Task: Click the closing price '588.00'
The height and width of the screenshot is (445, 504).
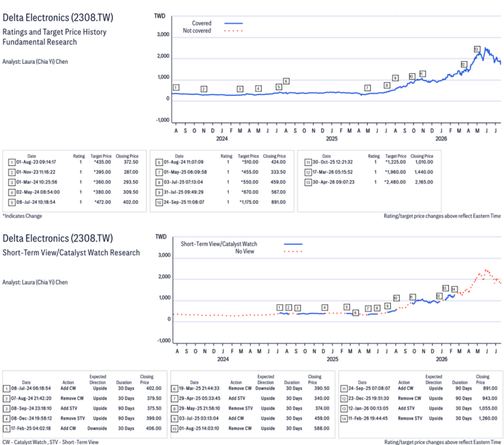Action: coord(322,428)
